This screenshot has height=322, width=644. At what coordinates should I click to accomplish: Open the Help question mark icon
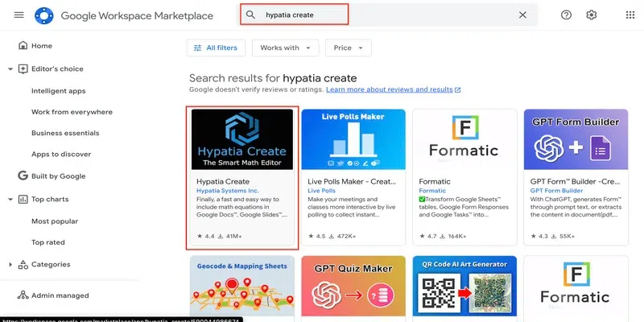[x=566, y=15]
